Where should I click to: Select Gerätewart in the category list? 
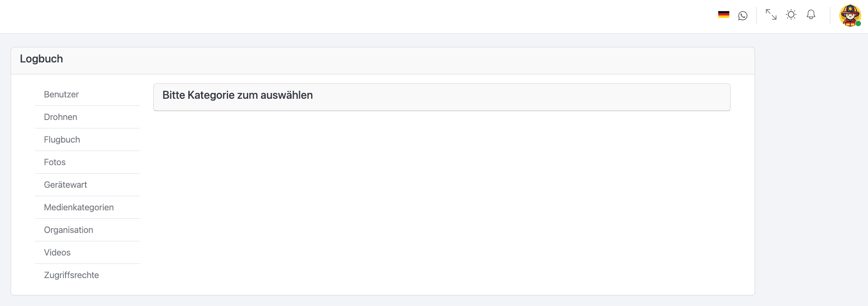(65, 185)
